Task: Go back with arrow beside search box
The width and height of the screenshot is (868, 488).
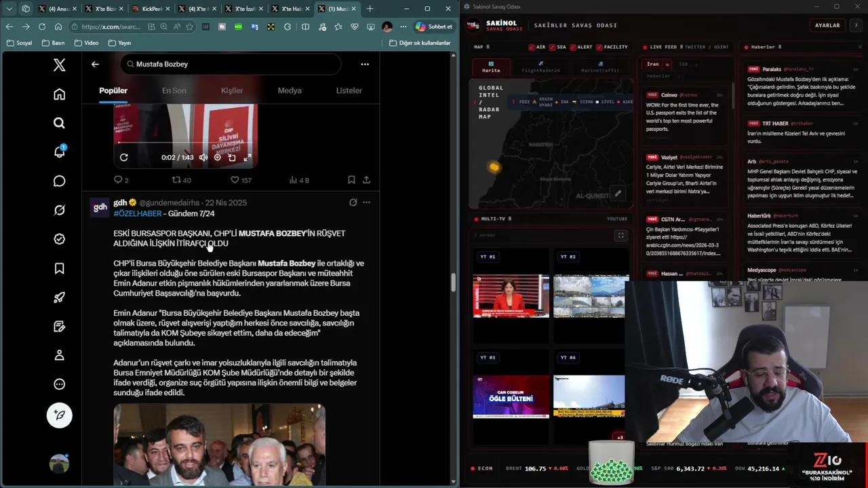Action: pyautogui.click(x=95, y=64)
